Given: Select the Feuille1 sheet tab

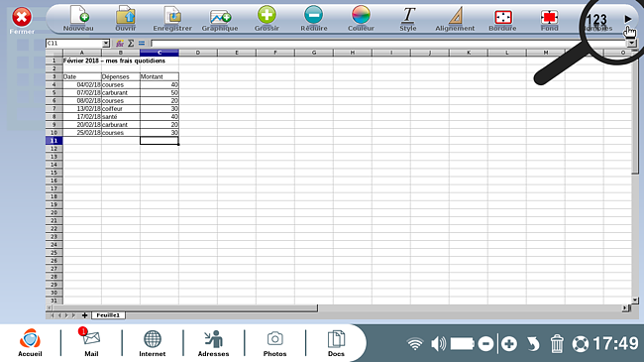Looking at the screenshot, I should (x=108, y=315).
